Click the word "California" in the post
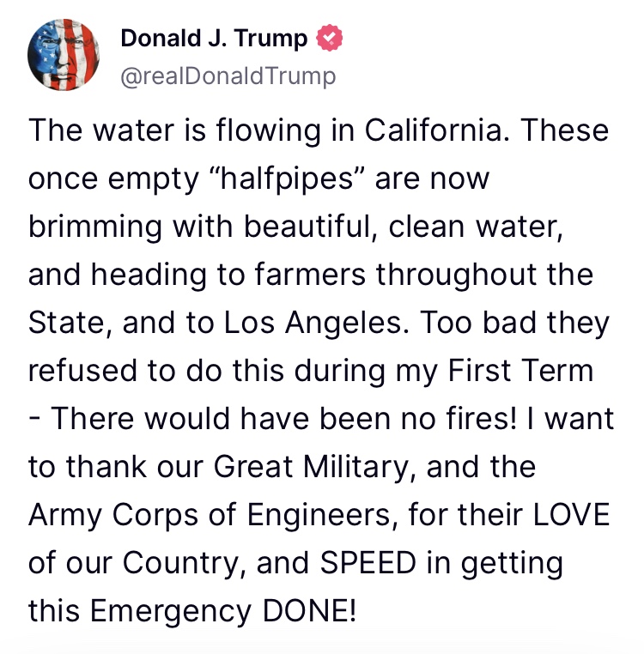This screenshot has width=644, height=654. tap(437, 130)
